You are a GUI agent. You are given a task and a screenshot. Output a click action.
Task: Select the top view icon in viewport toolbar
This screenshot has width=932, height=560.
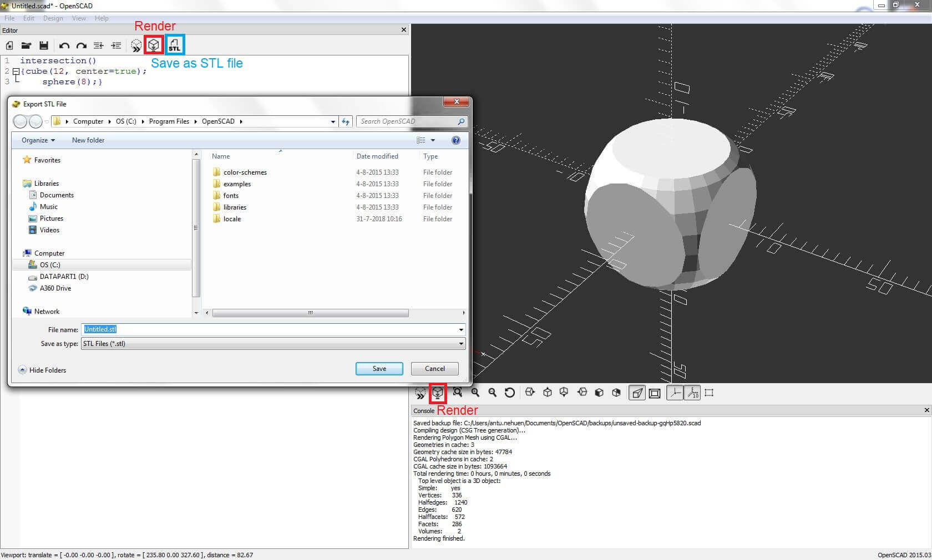coord(548,393)
